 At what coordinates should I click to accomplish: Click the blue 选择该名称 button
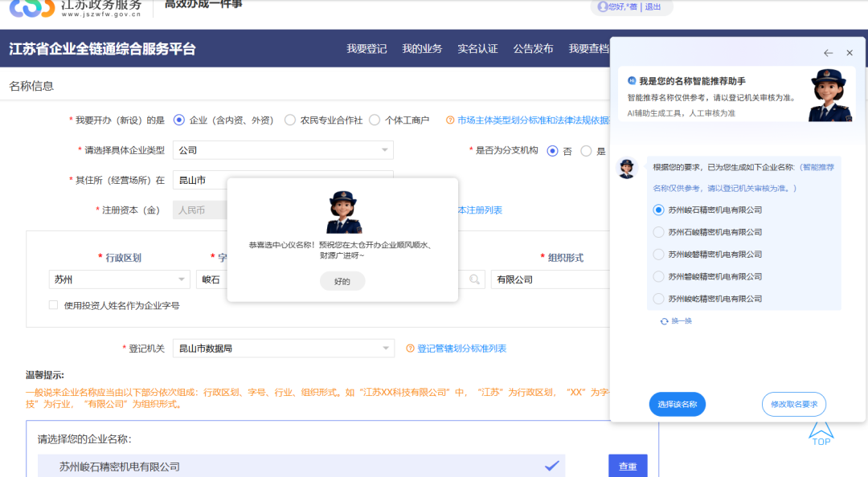pyautogui.click(x=677, y=405)
